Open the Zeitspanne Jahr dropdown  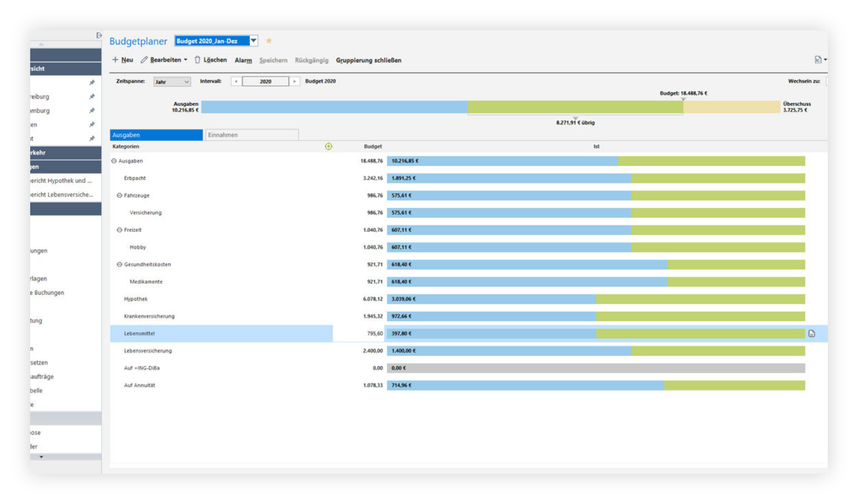(x=172, y=81)
